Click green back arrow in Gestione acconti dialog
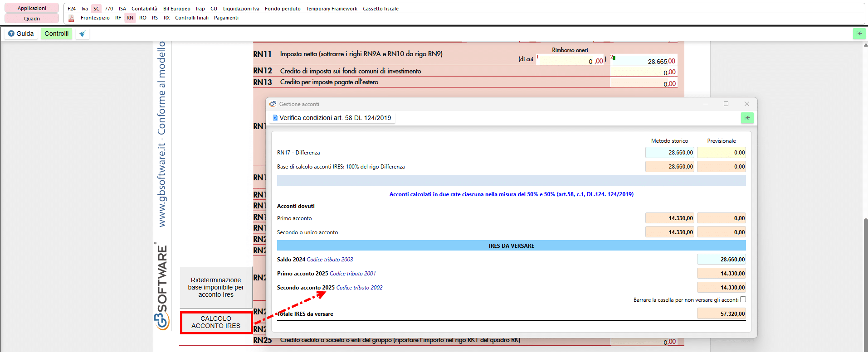The image size is (868, 352). tap(747, 118)
